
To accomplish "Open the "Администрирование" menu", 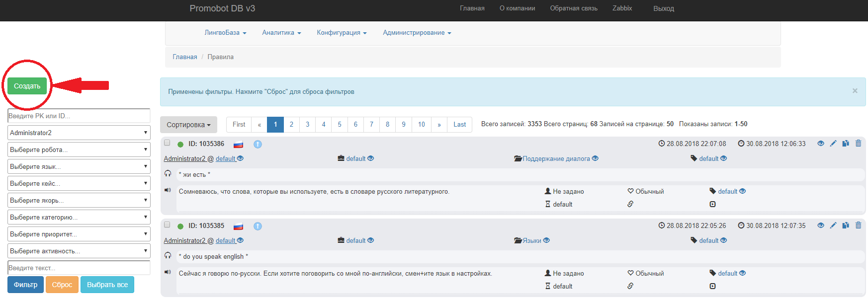I will 417,33.
